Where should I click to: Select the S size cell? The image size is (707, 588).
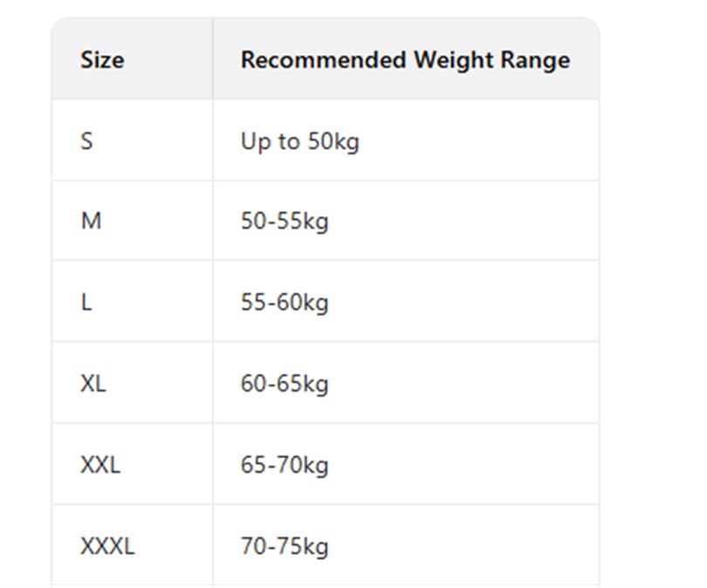pyautogui.click(x=132, y=140)
